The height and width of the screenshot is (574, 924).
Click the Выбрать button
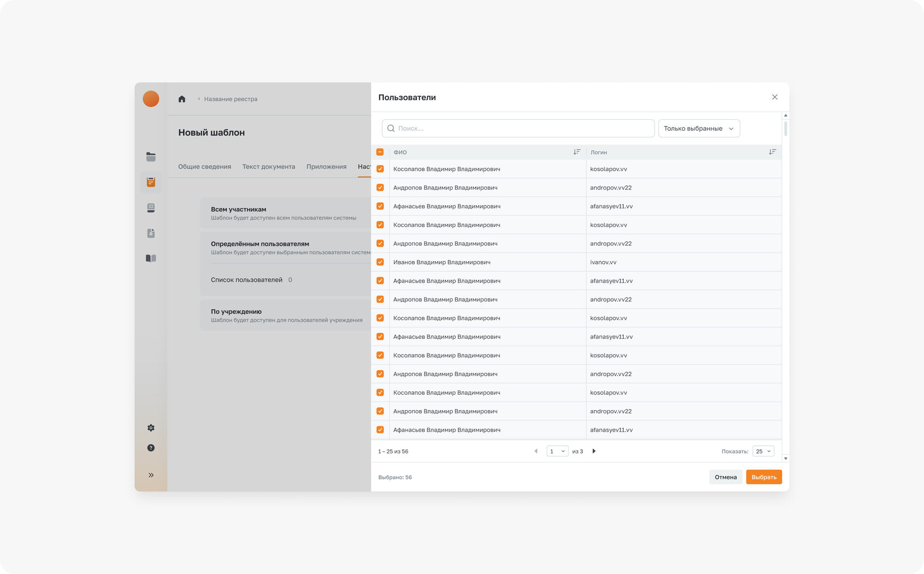764,477
